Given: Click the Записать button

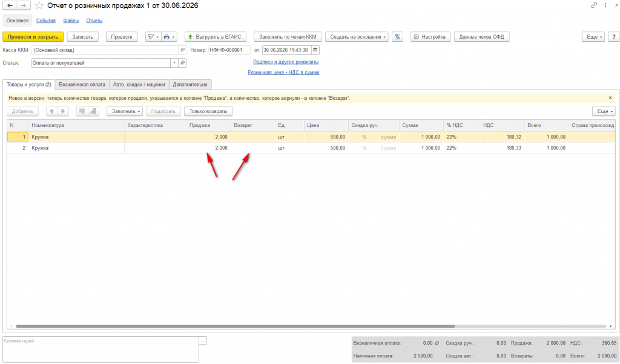Looking at the screenshot, I should click(x=82, y=37).
